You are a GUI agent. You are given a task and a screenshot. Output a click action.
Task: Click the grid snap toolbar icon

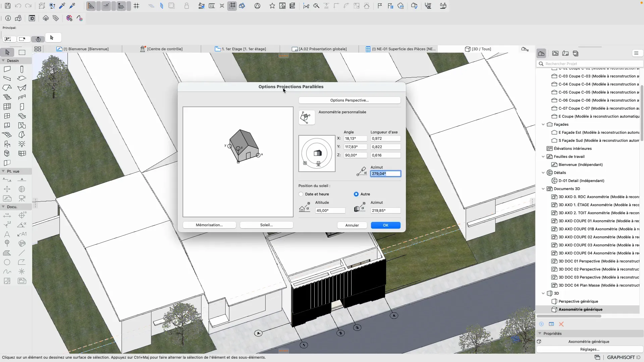[136, 6]
